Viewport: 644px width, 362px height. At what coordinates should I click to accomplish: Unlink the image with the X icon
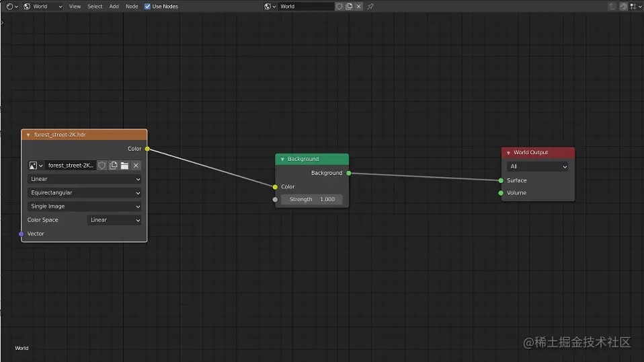[136, 165]
